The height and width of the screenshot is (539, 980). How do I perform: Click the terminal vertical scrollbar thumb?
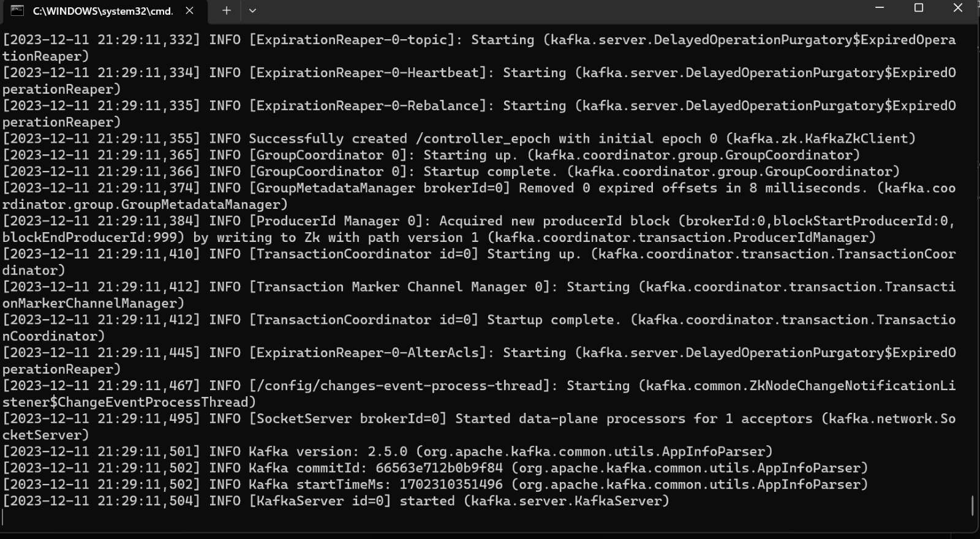coord(973,506)
